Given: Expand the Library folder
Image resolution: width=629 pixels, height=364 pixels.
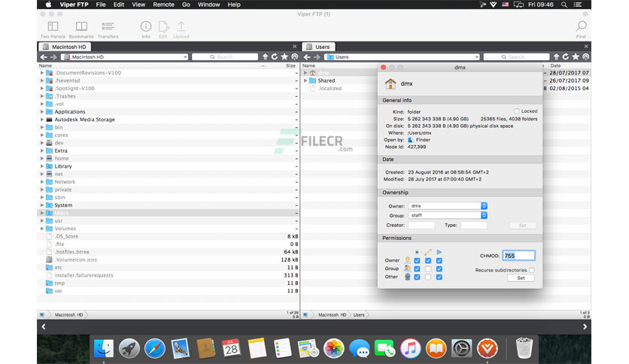Looking at the screenshot, I should point(41,166).
